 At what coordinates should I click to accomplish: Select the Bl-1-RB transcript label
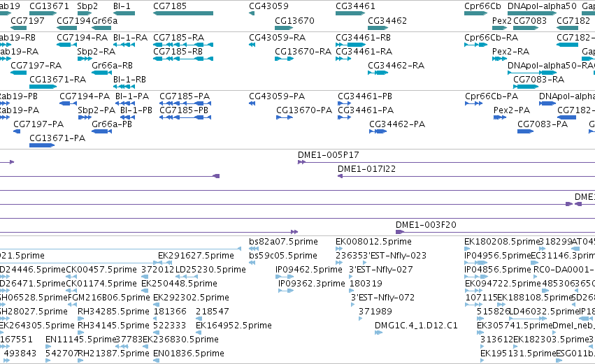(130, 80)
